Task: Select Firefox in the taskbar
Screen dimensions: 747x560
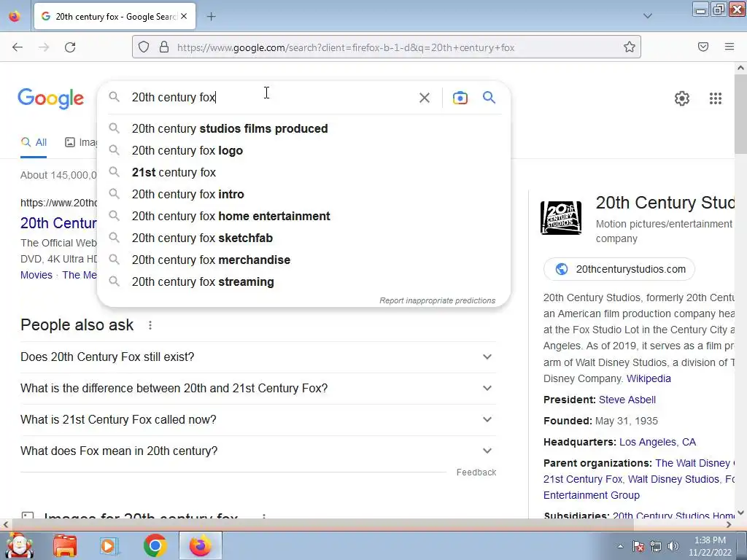Action: (200, 545)
